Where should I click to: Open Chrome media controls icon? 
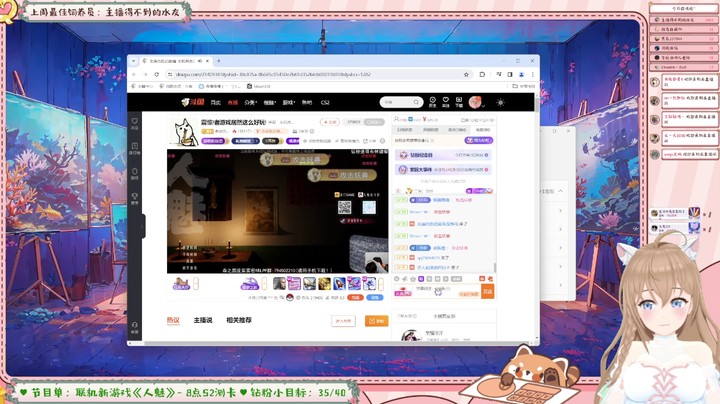[x=499, y=74]
